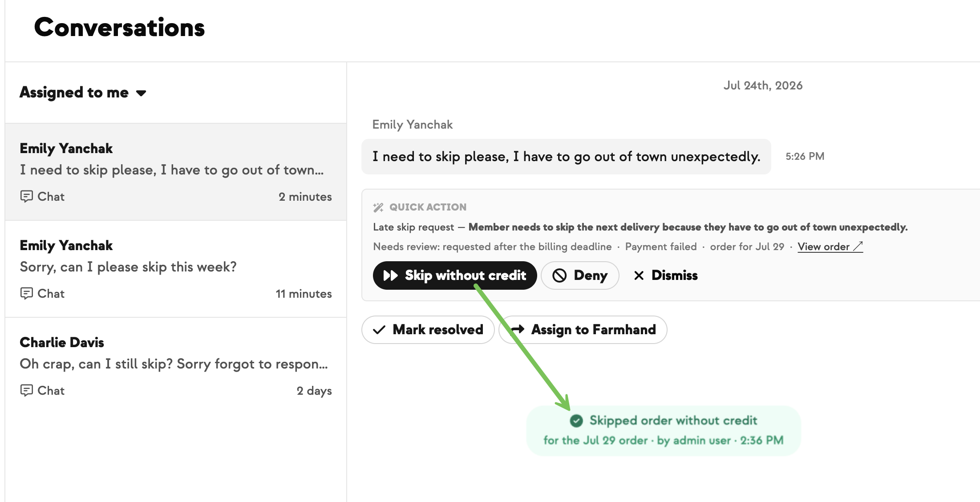Click the caret arrow beside Assigned to me
Image resolution: width=980 pixels, height=502 pixels.
click(x=141, y=93)
